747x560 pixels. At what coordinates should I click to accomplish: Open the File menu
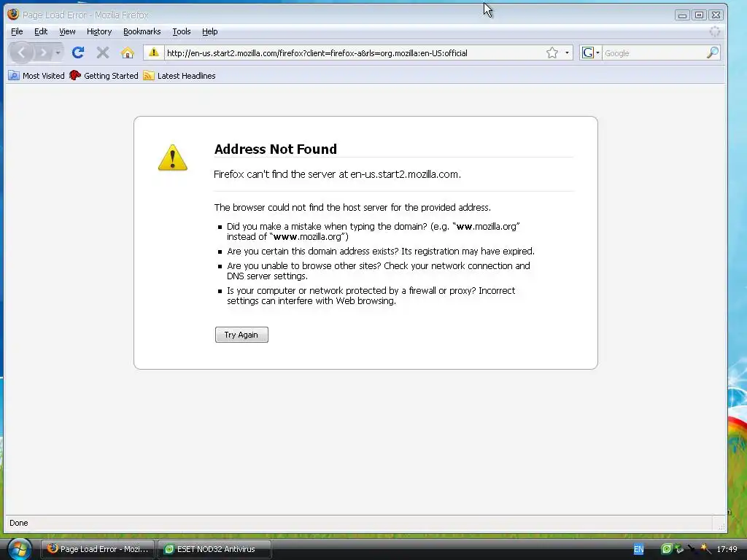(x=17, y=31)
